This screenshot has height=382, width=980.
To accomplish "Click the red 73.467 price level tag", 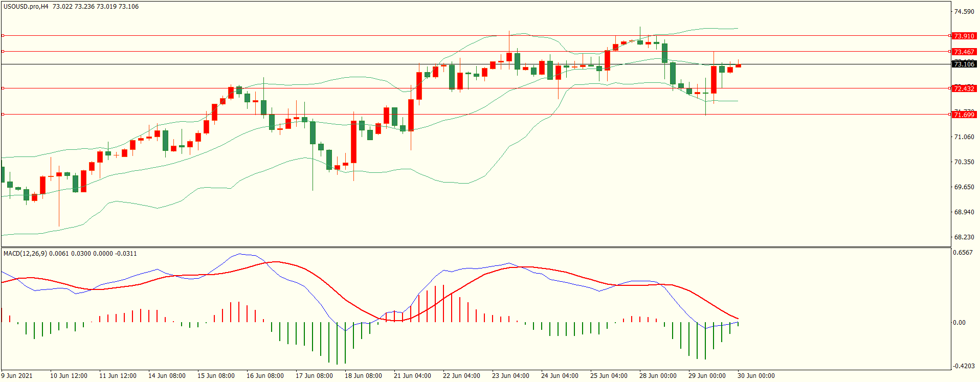I will 964,52.
